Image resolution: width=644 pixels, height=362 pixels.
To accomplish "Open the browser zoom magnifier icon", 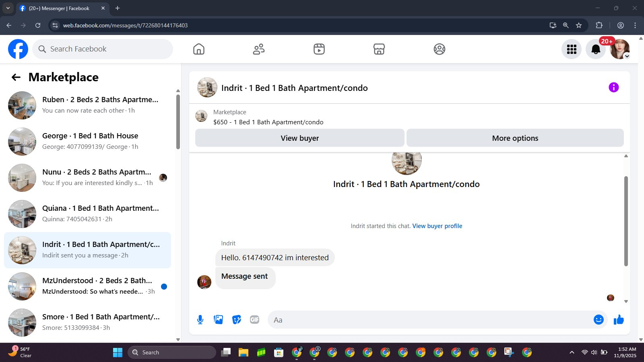I will (566, 25).
